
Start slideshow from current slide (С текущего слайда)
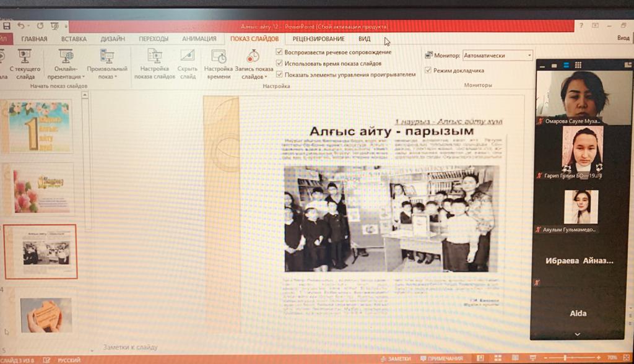(x=25, y=64)
